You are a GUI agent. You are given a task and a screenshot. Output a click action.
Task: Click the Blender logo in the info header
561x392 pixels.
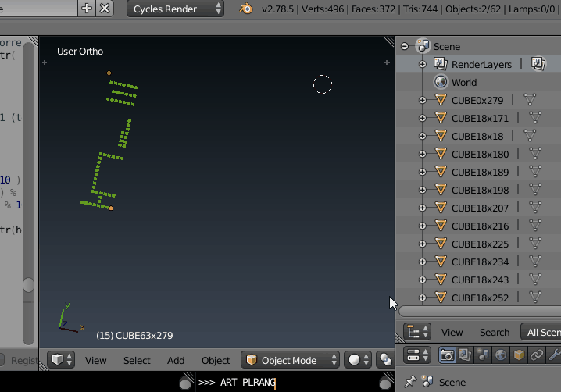pyautogui.click(x=246, y=9)
